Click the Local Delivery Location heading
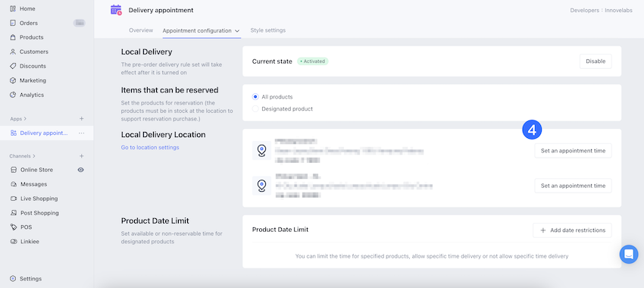The height and width of the screenshot is (288, 644). point(164,135)
